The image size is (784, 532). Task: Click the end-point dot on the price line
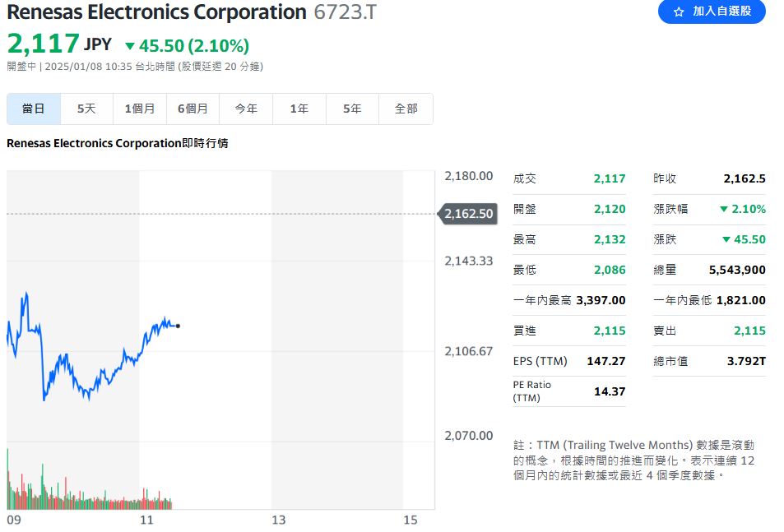179,326
